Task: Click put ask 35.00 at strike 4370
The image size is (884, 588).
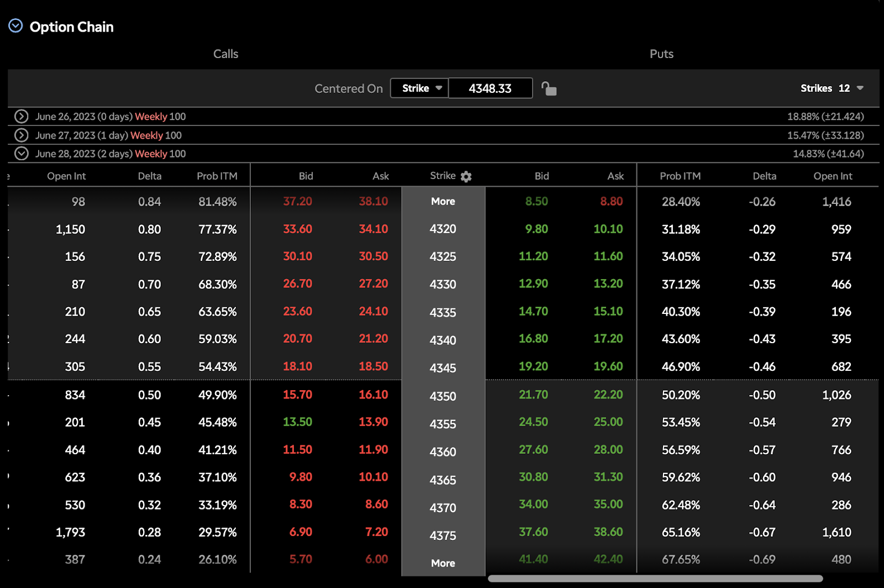Action: point(608,505)
